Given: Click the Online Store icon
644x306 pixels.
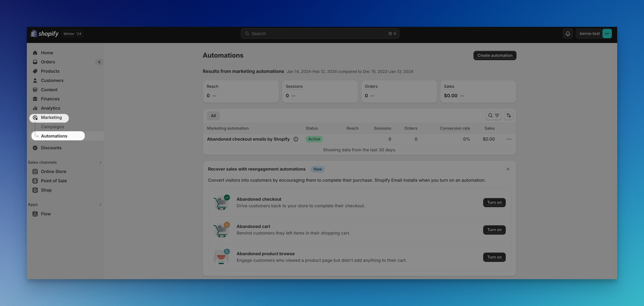Looking at the screenshot, I should 35,172.
